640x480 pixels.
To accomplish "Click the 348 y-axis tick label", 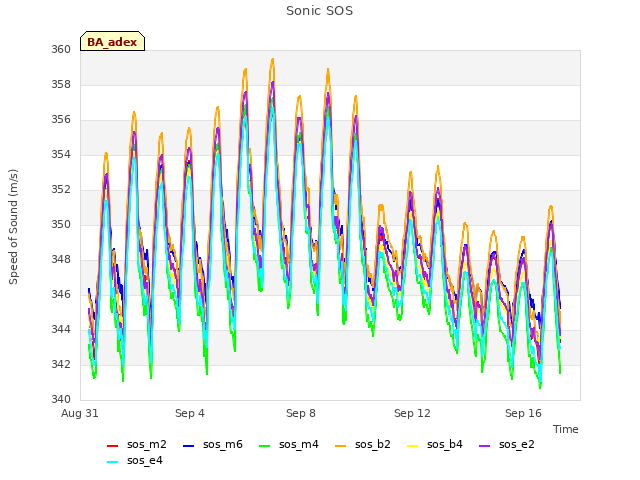I will [x=61, y=260].
